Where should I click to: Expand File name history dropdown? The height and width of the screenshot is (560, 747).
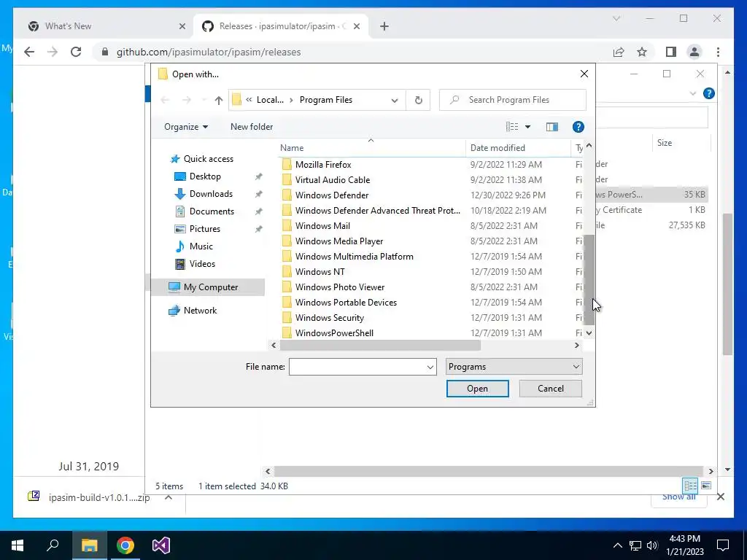[430, 367]
